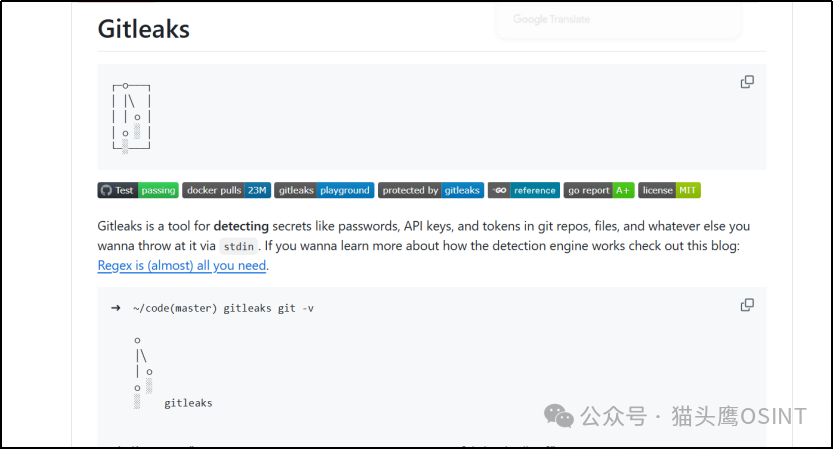Click the inline stdin code text

pyautogui.click(x=239, y=246)
